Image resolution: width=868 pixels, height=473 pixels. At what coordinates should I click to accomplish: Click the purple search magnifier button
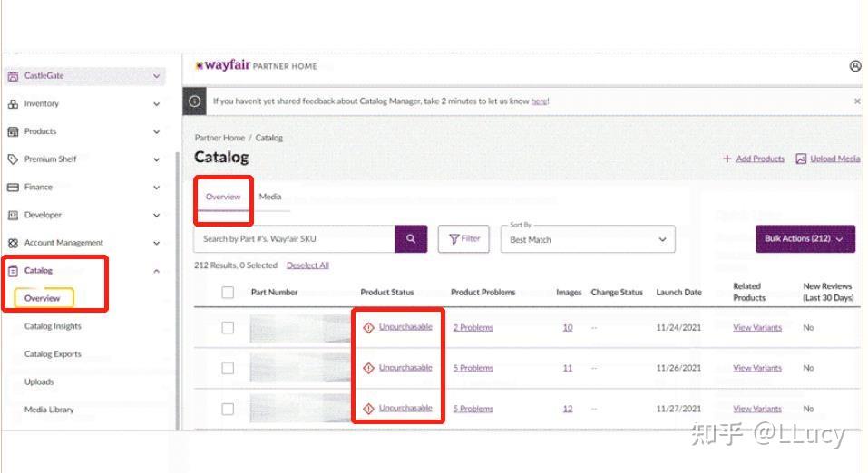tap(410, 239)
